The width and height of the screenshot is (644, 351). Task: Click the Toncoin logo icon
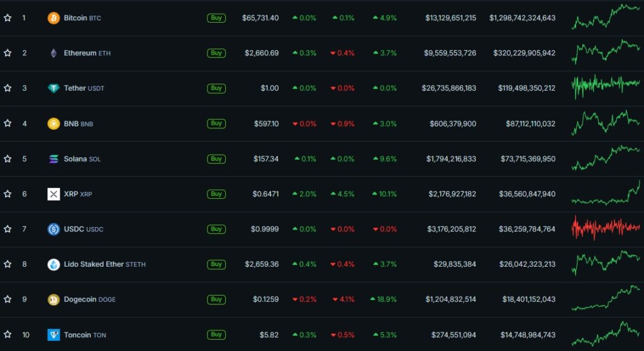pyautogui.click(x=53, y=335)
